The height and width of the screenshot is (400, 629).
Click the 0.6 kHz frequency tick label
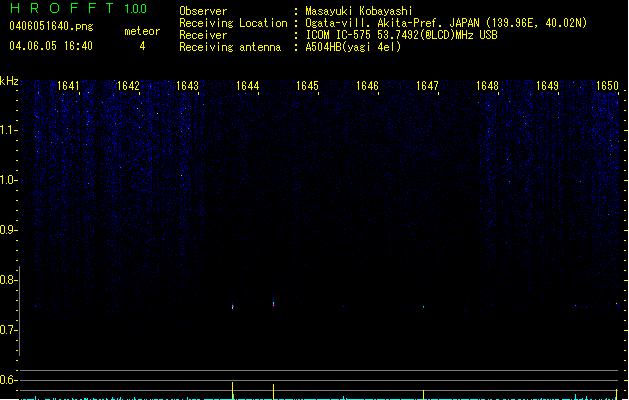pyautogui.click(x=8, y=380)
